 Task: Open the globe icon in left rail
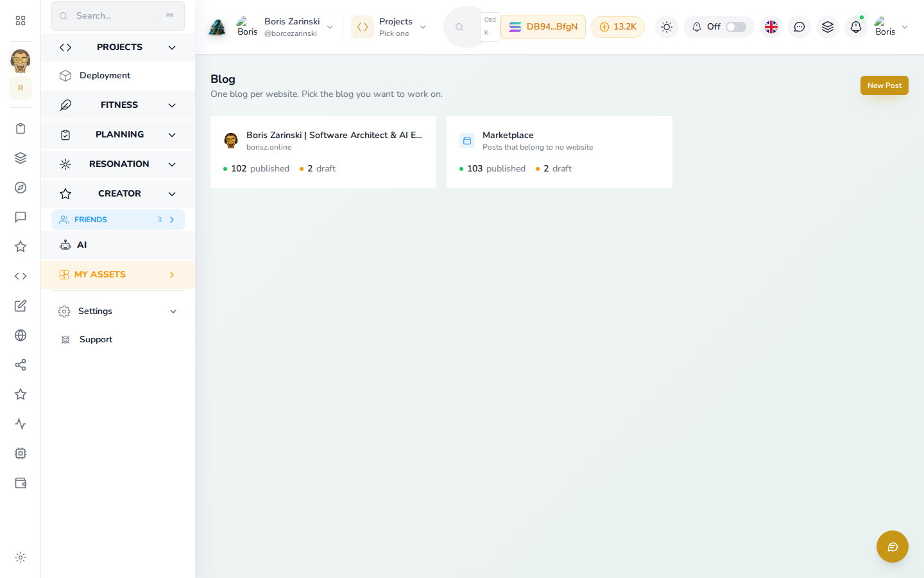click(x=21, y=335)
